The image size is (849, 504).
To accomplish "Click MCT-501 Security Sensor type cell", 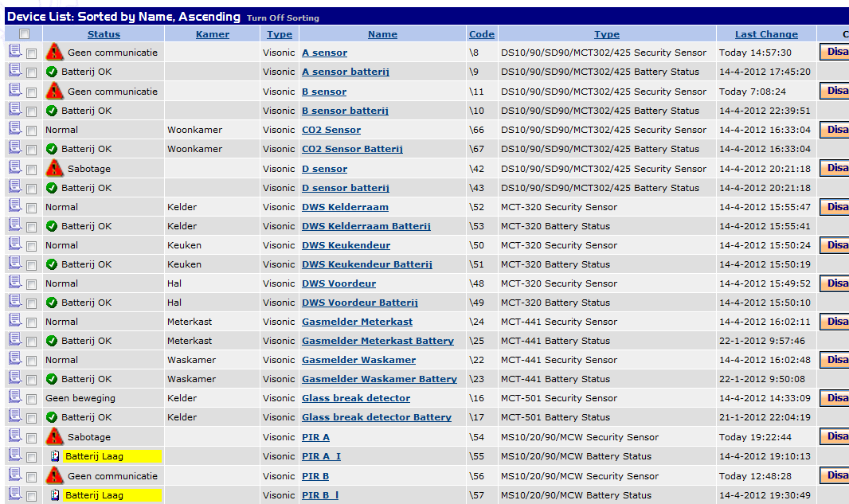I will [x=559, y=398].
